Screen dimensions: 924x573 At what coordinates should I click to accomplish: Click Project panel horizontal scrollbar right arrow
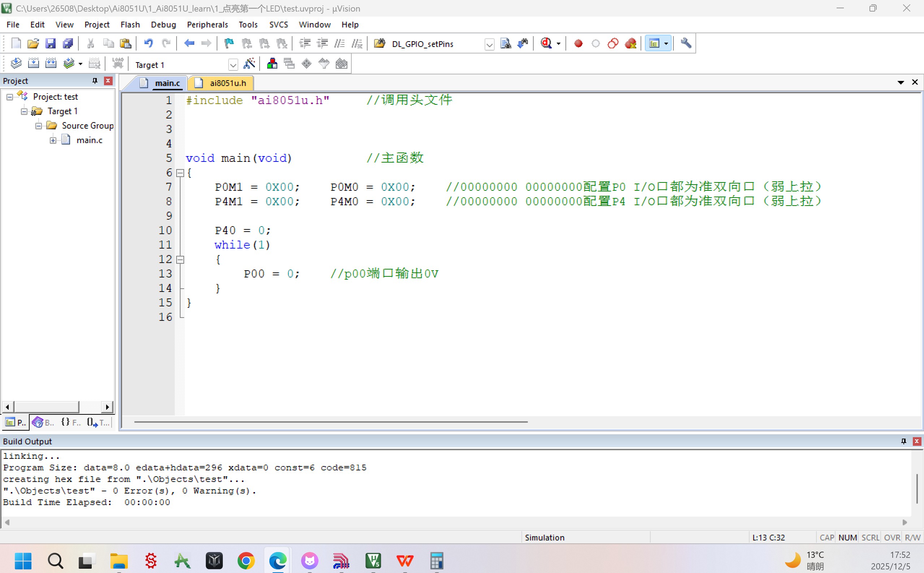point(108,407)
